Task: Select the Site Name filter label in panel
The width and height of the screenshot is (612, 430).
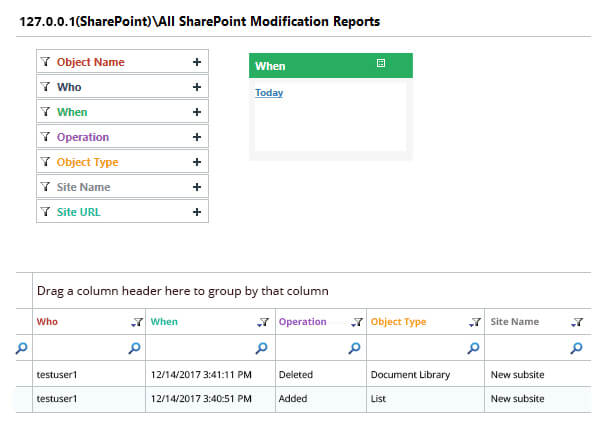Action: click(84, 187)
